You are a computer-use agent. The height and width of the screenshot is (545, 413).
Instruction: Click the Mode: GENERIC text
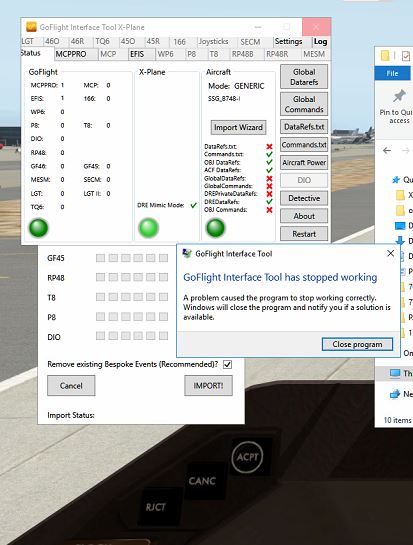tap(236, 86)
